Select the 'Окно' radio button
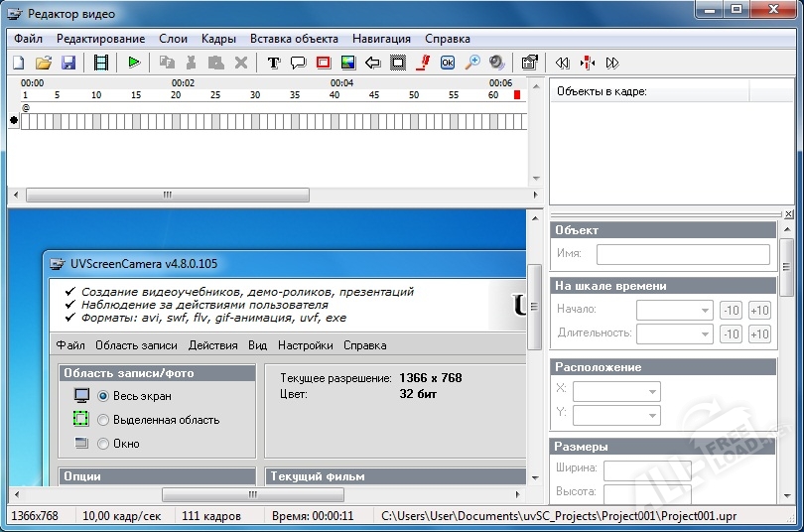The image size is (804, 532). (x=103, y=444)
